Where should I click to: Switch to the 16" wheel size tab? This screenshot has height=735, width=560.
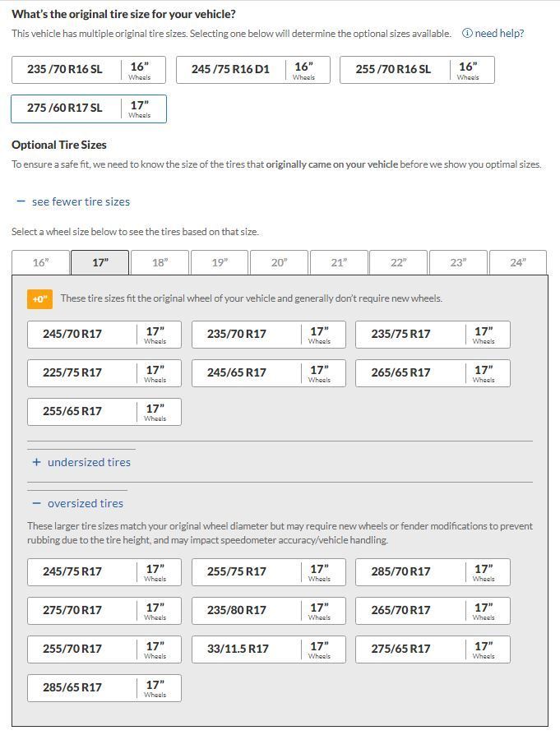40,263
